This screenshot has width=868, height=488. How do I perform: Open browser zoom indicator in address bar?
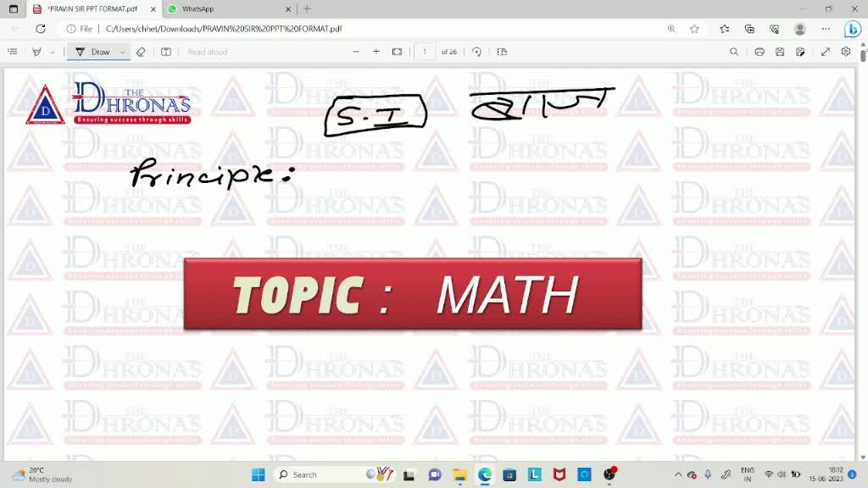coord(671,29)
